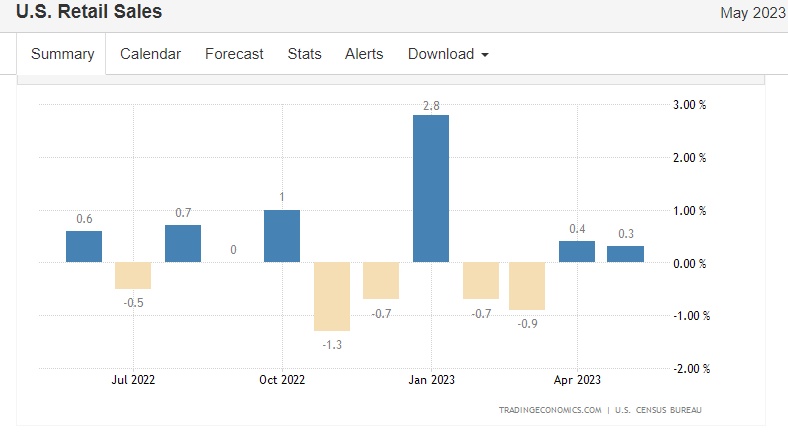Screen dimensions: 788x444
Task: Select the 0.7 blue bar
Action: pyautogui.click(x=183, y=243)
